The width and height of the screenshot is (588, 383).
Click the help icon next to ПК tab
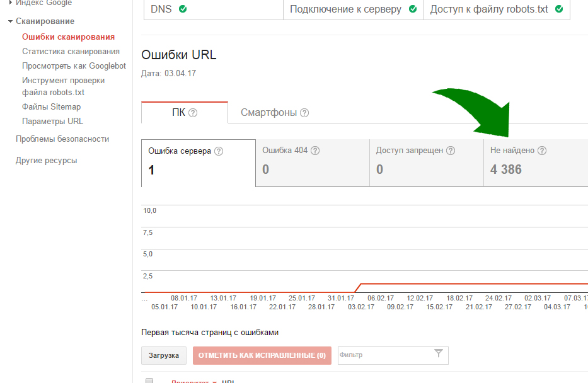pos(193,113)
